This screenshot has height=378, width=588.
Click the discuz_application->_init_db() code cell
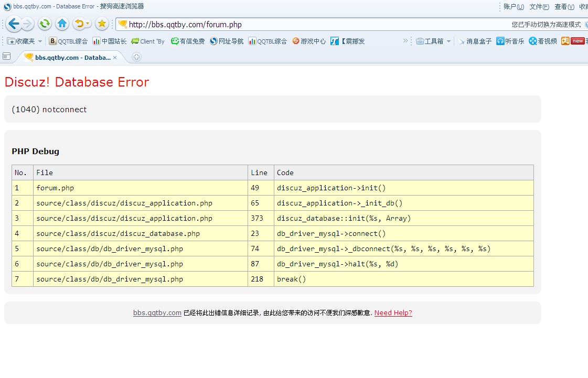tap(403, 203)
